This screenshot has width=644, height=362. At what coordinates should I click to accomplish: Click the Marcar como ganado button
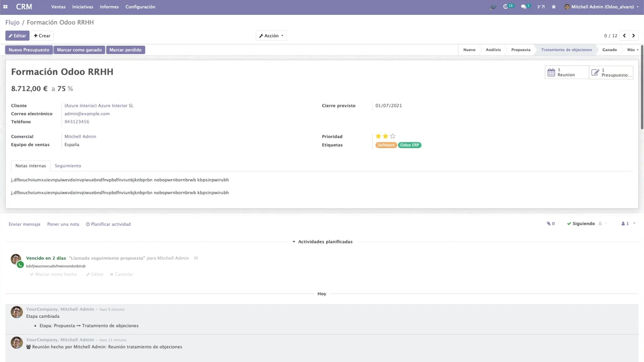(x=79, y=50)
